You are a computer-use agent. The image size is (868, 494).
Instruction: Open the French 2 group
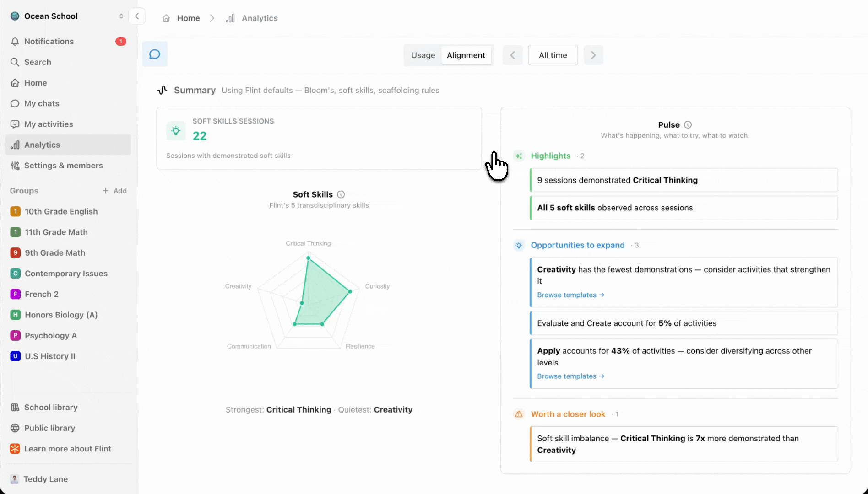(x=68, y=294)
